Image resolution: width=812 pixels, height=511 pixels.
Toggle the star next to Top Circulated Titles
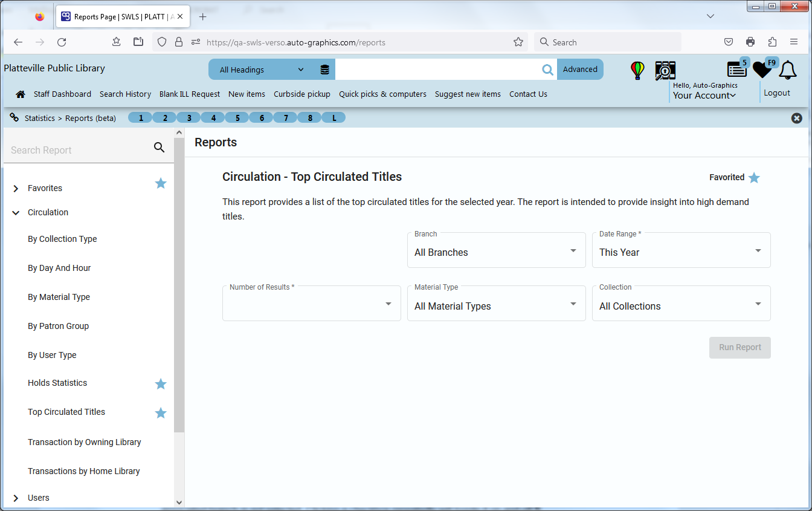[x=161, y=413]
